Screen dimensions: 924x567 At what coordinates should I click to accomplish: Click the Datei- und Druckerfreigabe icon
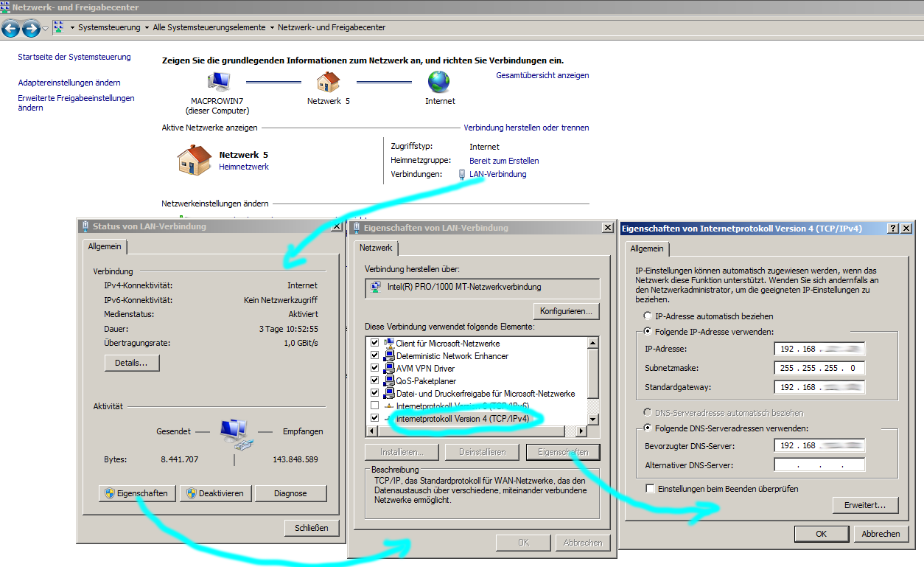pos(388,393)
